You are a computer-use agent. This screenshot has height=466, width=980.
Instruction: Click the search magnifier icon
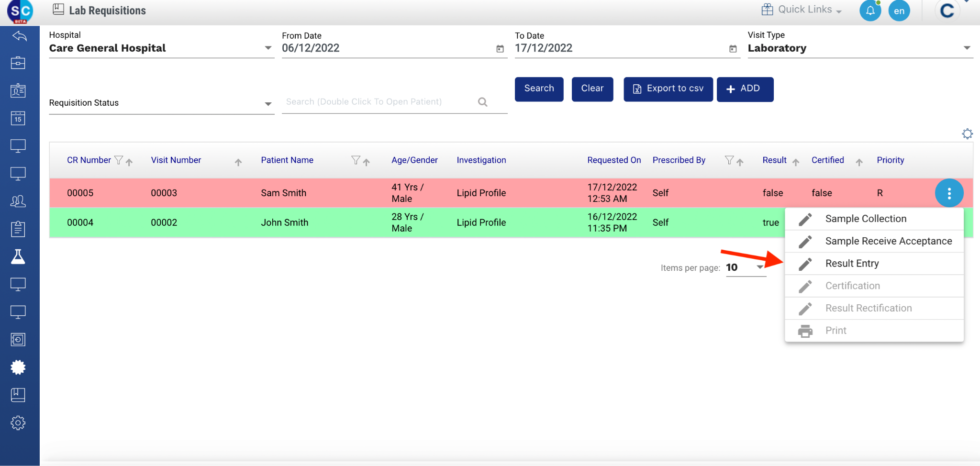tap(482, 102)
